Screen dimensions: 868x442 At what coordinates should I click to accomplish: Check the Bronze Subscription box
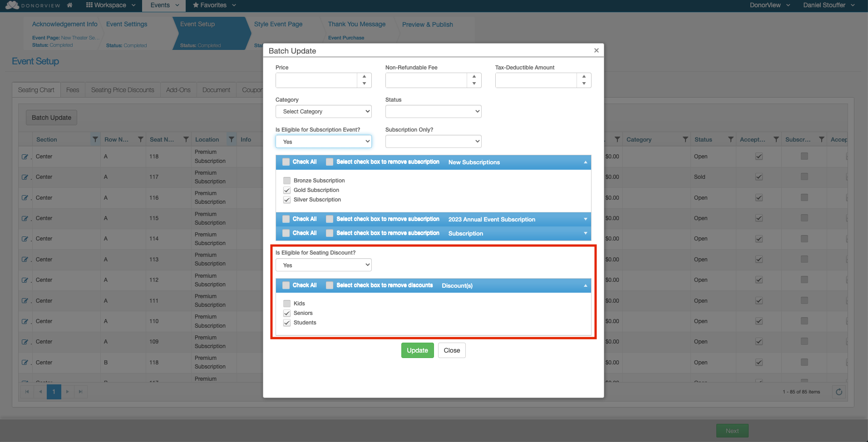point(287,181)
